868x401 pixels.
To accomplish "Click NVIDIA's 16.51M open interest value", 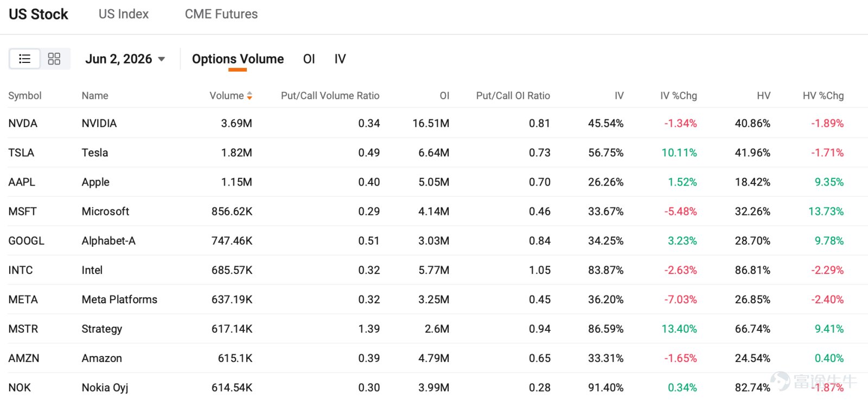I will 431,123.
